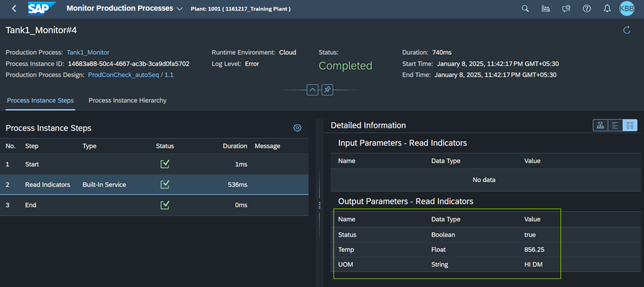Switch to hierarchy diagram view in Detailed Information
The image size is (644, 287).
point(600,125)
